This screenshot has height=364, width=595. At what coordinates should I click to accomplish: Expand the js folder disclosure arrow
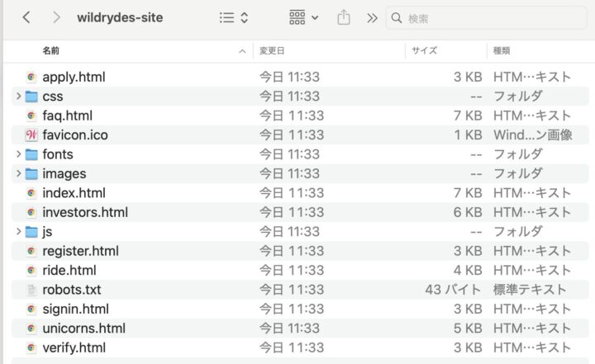click(18, 231)
